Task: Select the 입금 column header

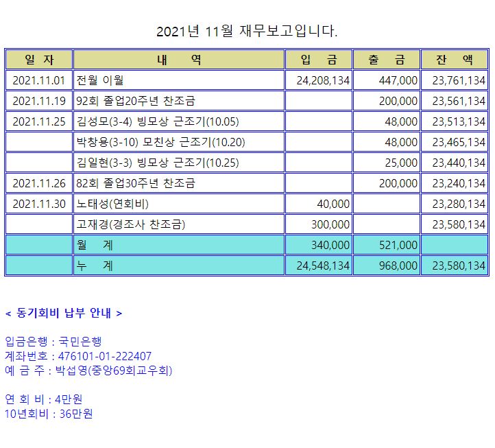Action: [x=318, y=60]
